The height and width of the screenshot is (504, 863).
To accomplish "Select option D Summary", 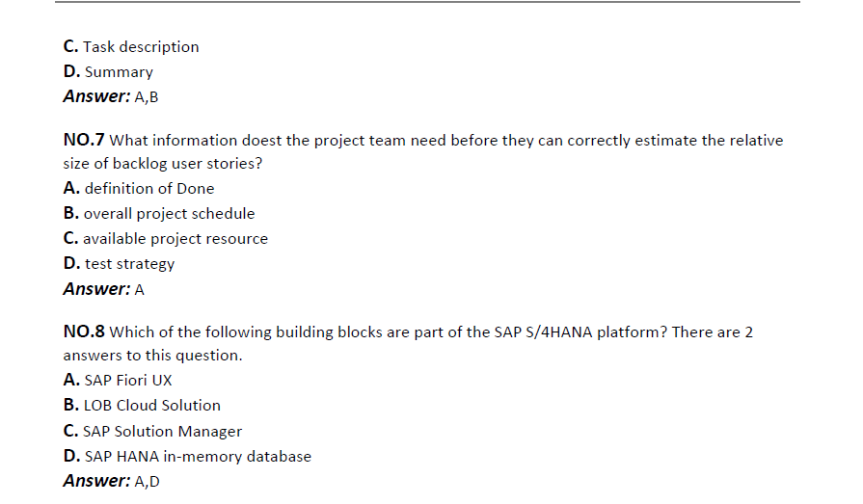I will point(108,72).
